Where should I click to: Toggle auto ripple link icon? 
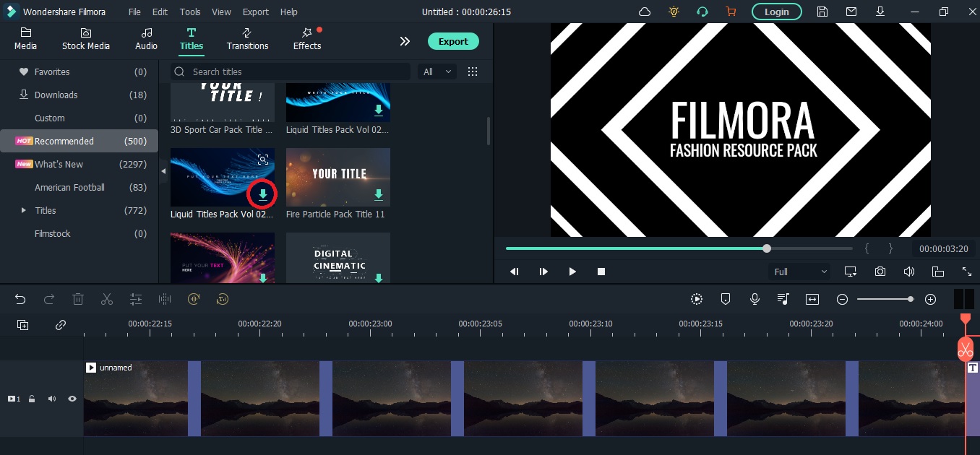(x=61, y=325)
